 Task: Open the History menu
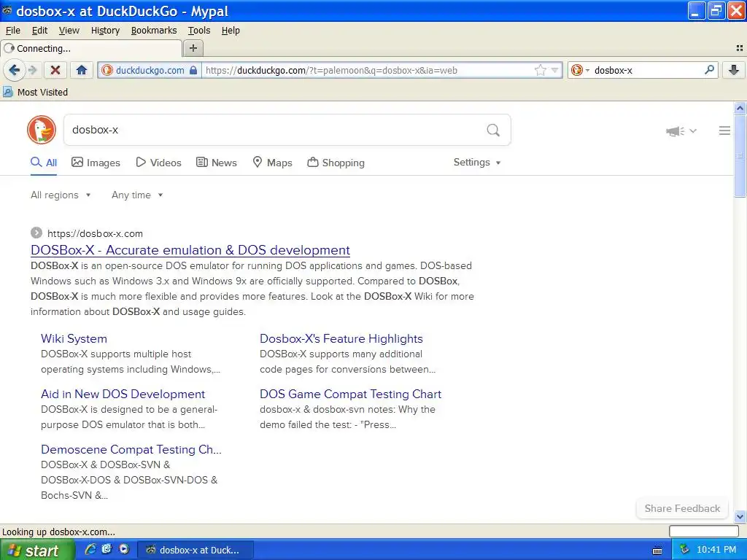click(x=105, y=31)
